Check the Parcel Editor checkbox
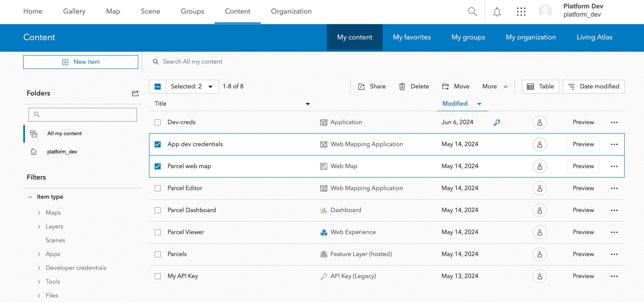The width and height of the screenshot is (644, 303). point(157,188)
